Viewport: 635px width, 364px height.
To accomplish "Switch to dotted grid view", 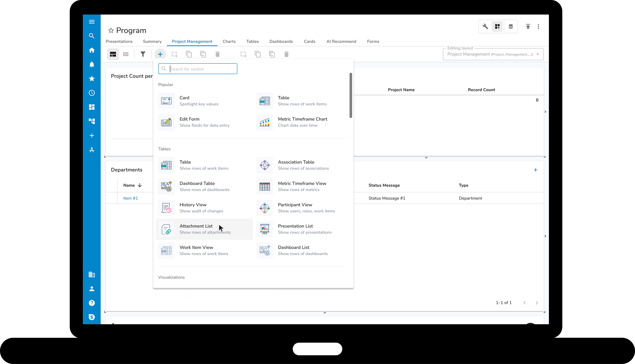I will click(126, 54).
